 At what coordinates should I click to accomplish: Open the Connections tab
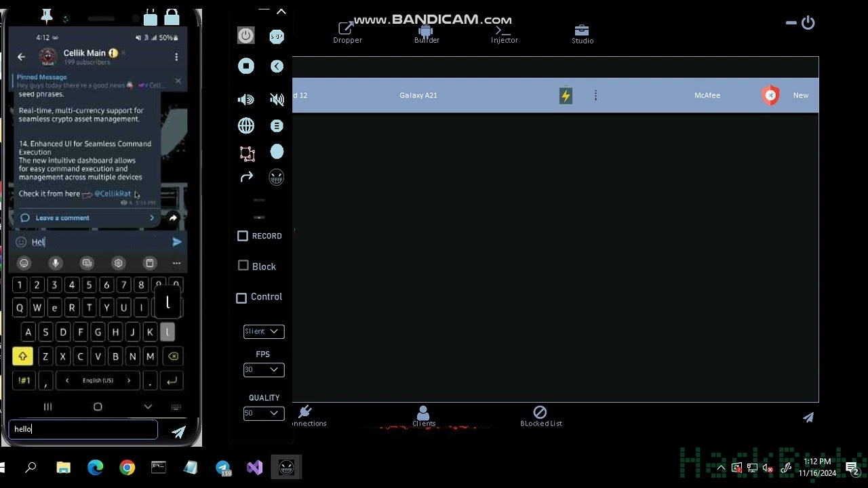click(x=307, y=417)
